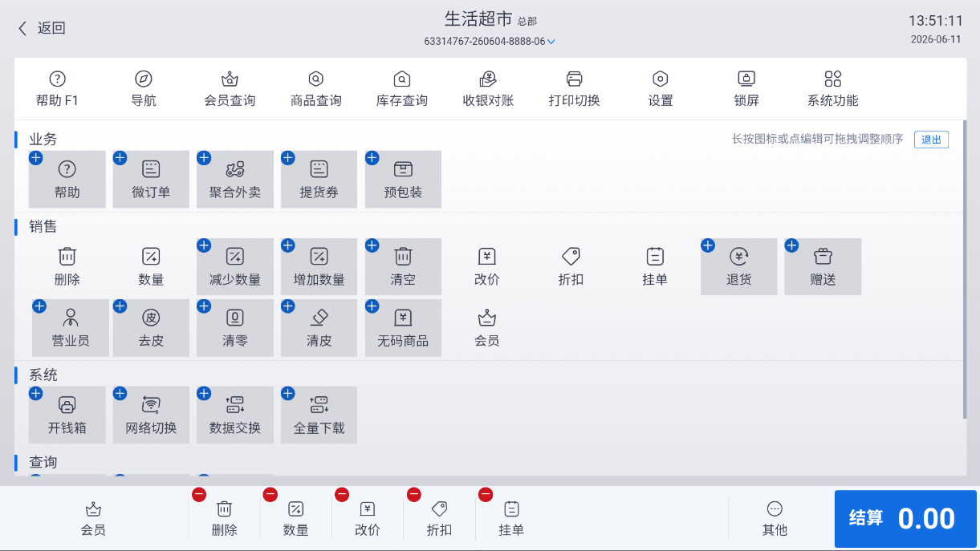Add 减少数量 using its blue plus badge

click(x=204, y=245)
